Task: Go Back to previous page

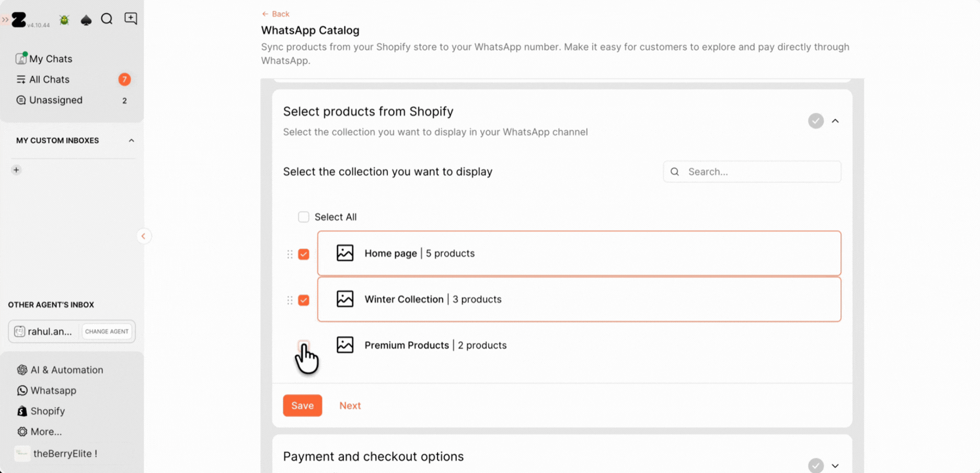Action: (x=275, y=14)
